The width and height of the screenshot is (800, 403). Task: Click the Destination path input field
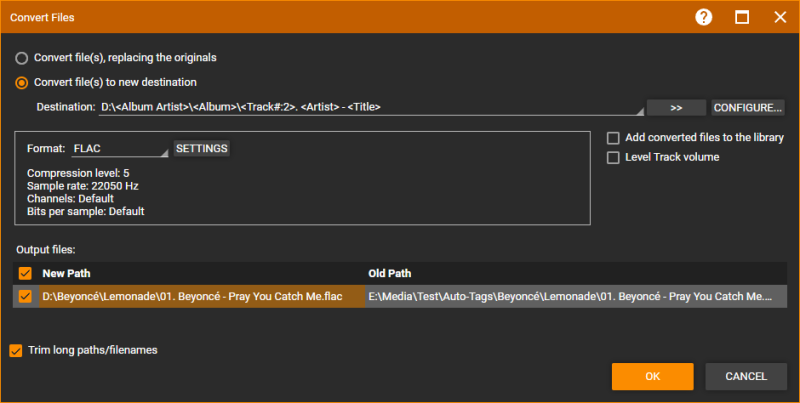tap(365, 107)
